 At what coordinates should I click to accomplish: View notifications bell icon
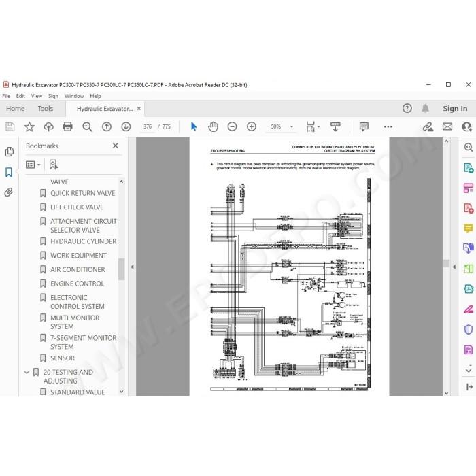[x=425, y=108]
